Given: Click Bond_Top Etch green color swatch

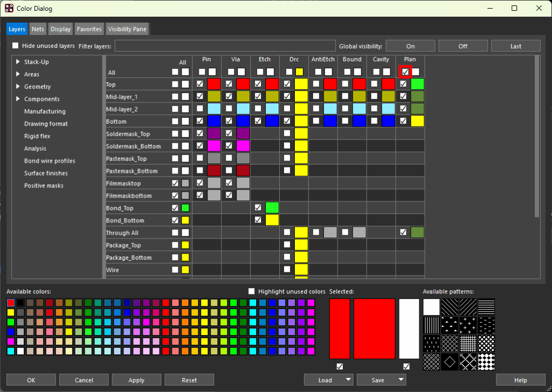Looking at the screenshot, I should point(272,208).
